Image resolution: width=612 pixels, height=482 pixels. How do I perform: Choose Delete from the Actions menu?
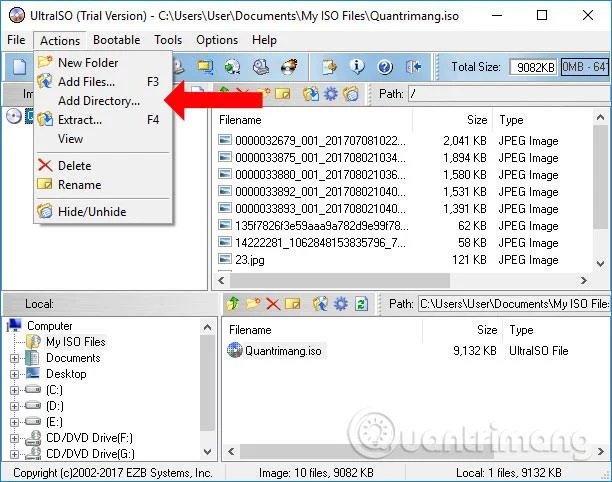point(103,165)
